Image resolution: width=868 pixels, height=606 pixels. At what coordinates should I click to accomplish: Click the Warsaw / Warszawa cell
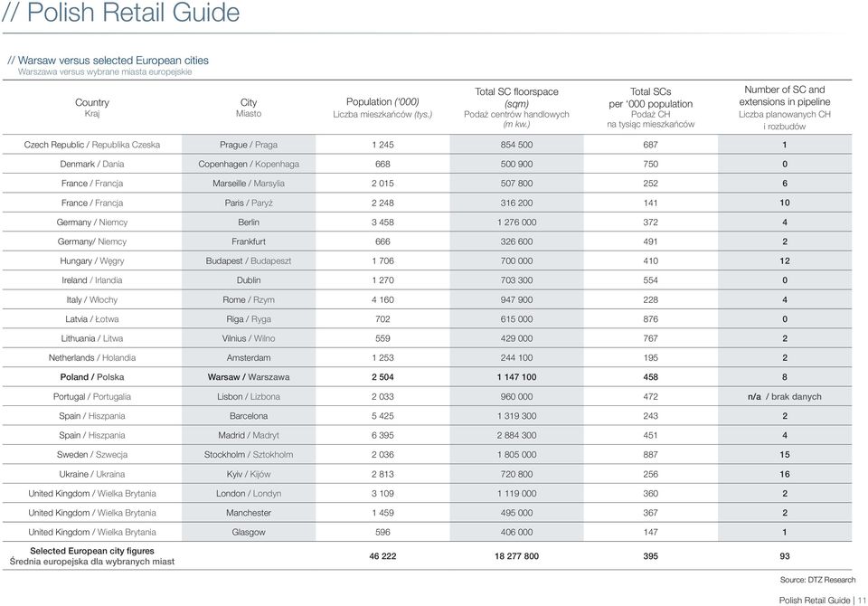tap(249, 377)
